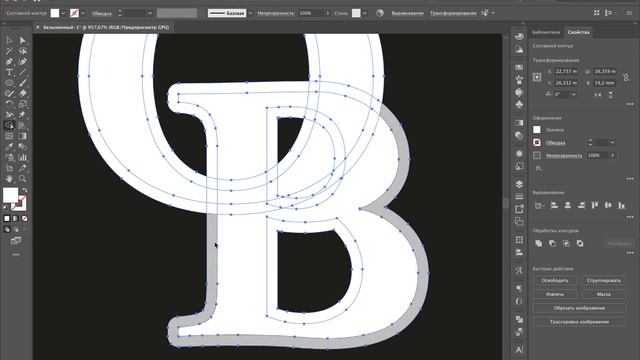Reset default fill and stroke colors
The height and width of the screenshot is (360, 640).
click(6, 208)
